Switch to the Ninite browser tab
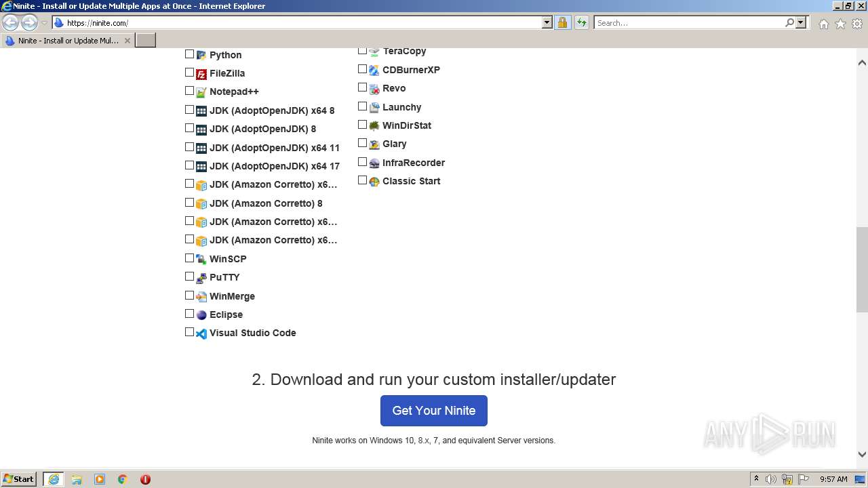Screen dimensions: 868x488 pos(68,41)
